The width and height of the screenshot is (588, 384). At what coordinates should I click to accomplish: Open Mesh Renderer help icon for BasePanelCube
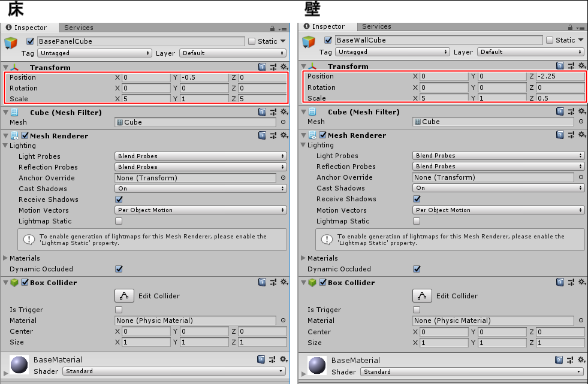point(262,135)
